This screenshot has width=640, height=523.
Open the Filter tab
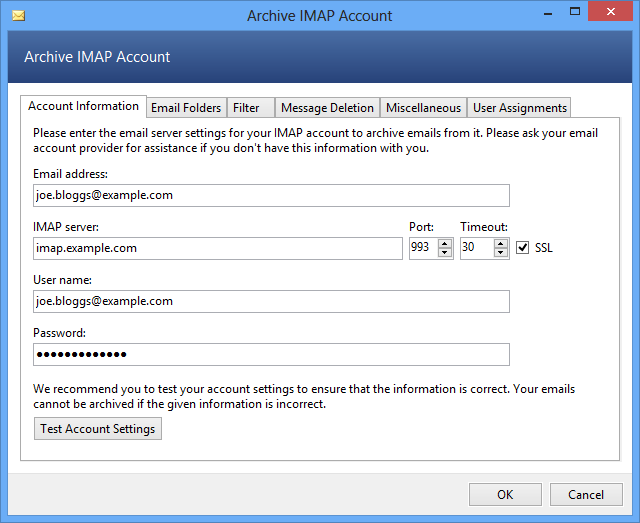(246, 108)
